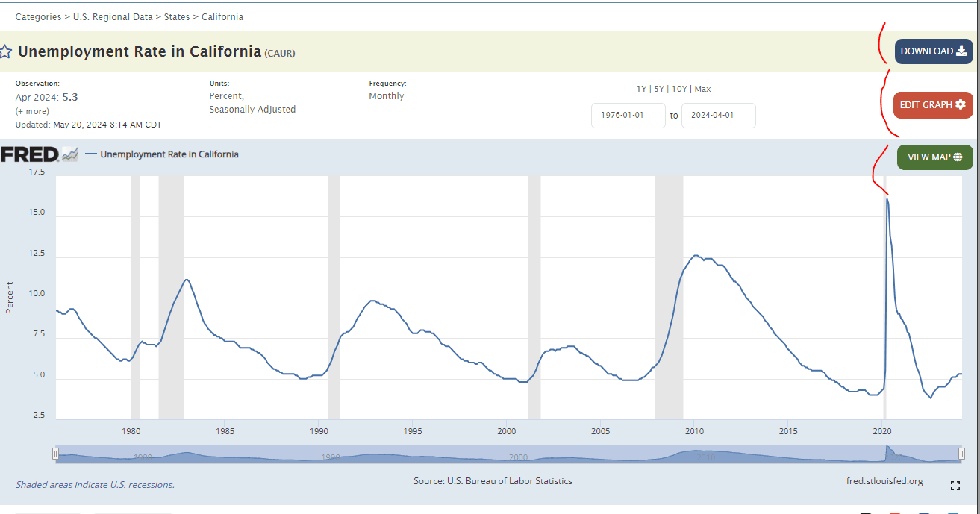Select the 5Y time range
Screen dimensions: 980x514
click(659, 89)
